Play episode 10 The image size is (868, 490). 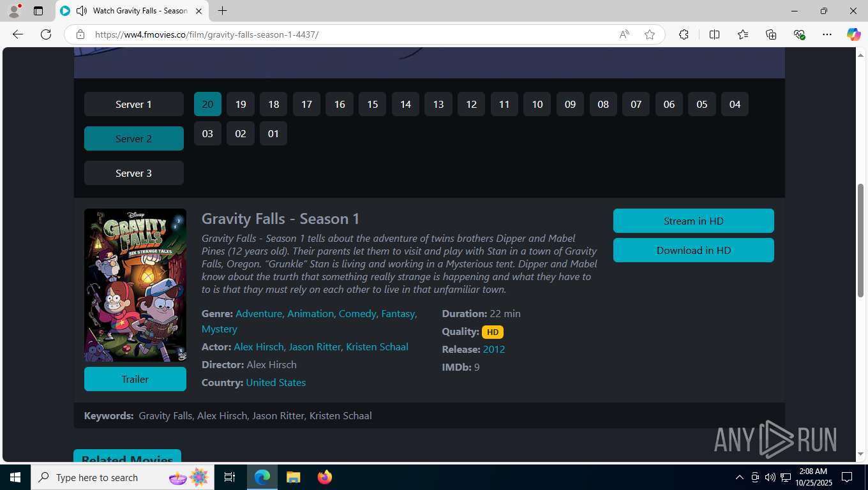tap(537, 104)
